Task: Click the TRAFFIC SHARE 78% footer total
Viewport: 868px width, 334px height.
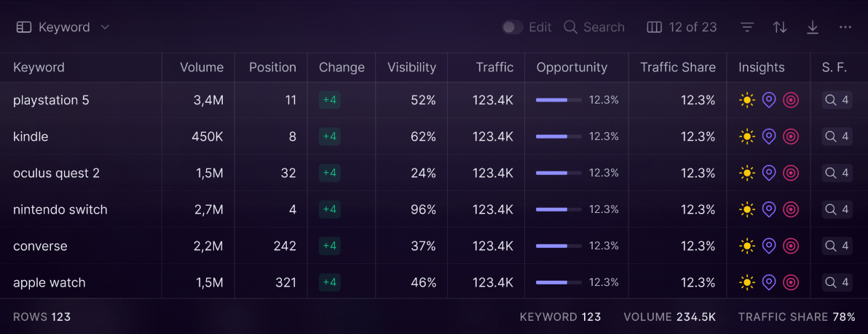Action: pos(797,317)
